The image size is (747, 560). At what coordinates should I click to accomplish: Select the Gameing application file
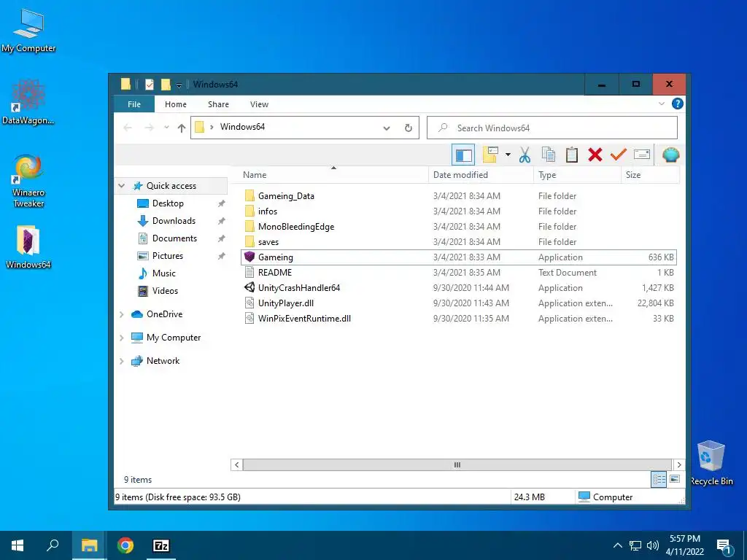pos(459,257)
